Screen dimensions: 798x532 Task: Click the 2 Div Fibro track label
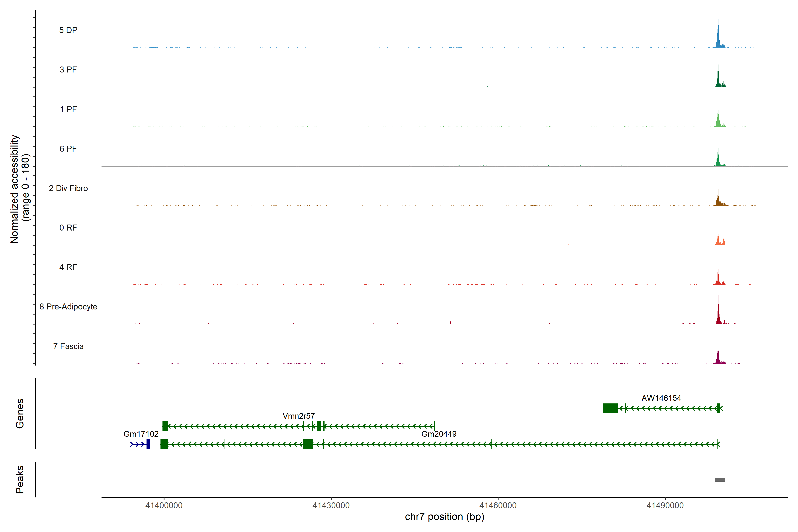(x=68, y=188)
